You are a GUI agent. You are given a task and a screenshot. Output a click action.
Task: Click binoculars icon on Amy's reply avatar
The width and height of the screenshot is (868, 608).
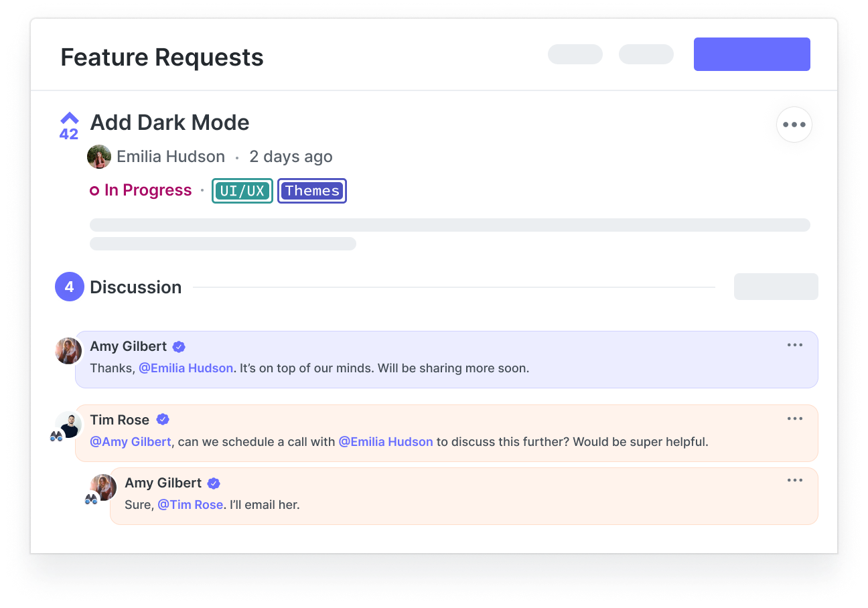[92, 499]
